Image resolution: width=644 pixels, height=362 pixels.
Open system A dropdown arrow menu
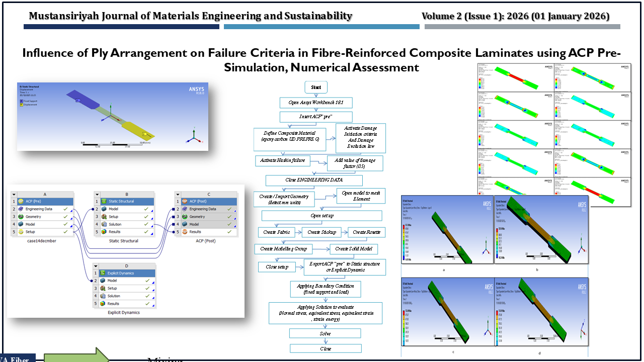point(14,194)
